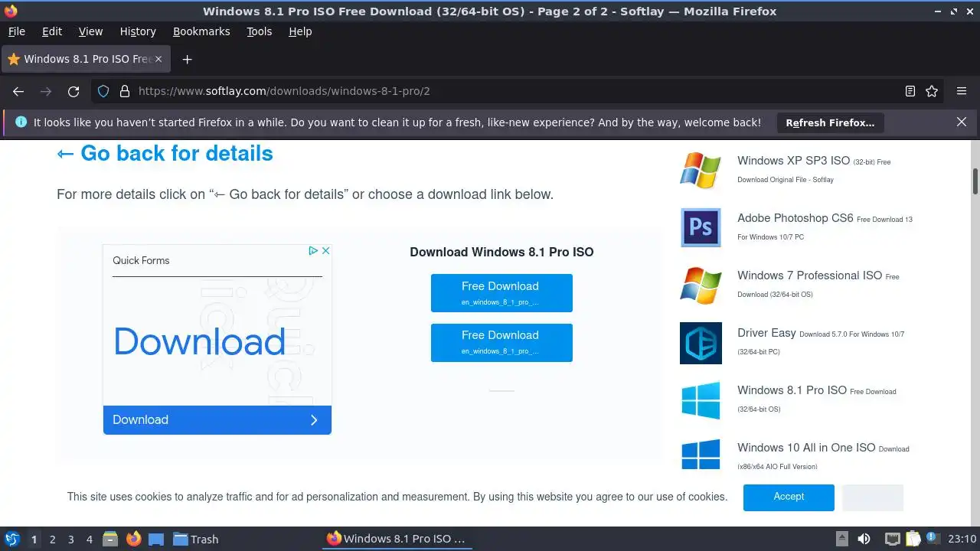Click the large Download text in ad
Image resolution: width=980 pixels, height=551 pixels.
tap(200, 341)
